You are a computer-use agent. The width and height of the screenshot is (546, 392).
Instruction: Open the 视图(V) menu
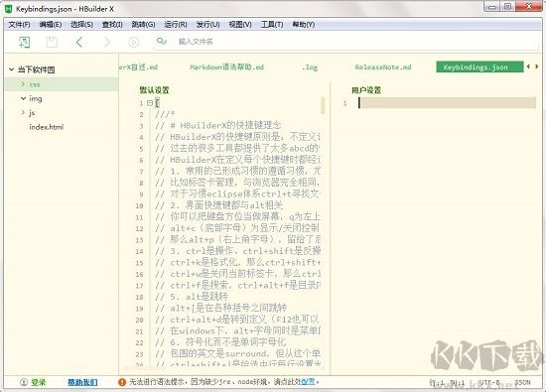(240, 25)
